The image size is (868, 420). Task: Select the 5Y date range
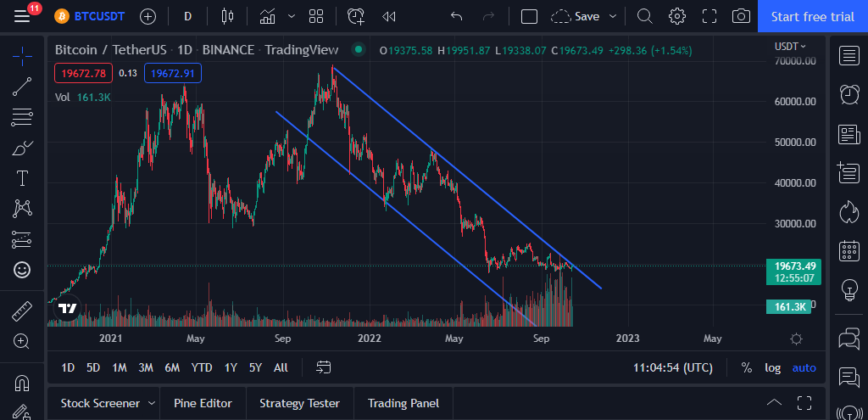[x=255, y=367]
